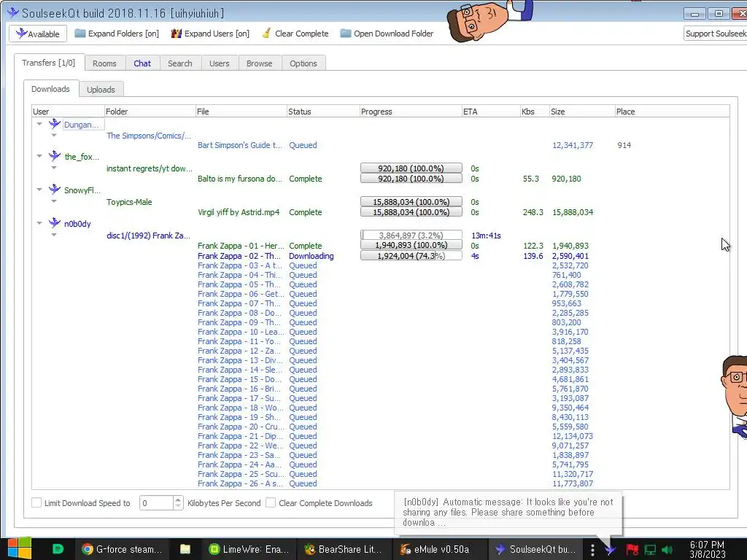Click Soulseek bird tray icon
This screenshot has width=747, height=560.
point(611,550)
